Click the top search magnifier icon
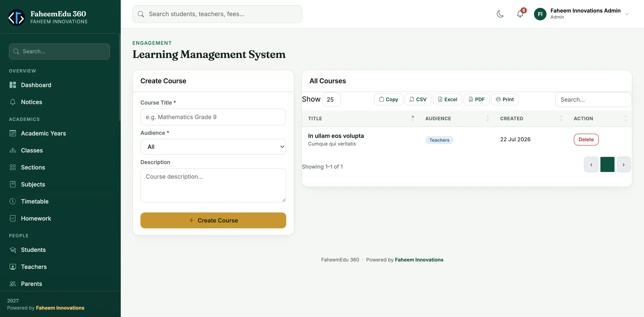This screenshot has width=644, height=317. [x=141, y=14]
